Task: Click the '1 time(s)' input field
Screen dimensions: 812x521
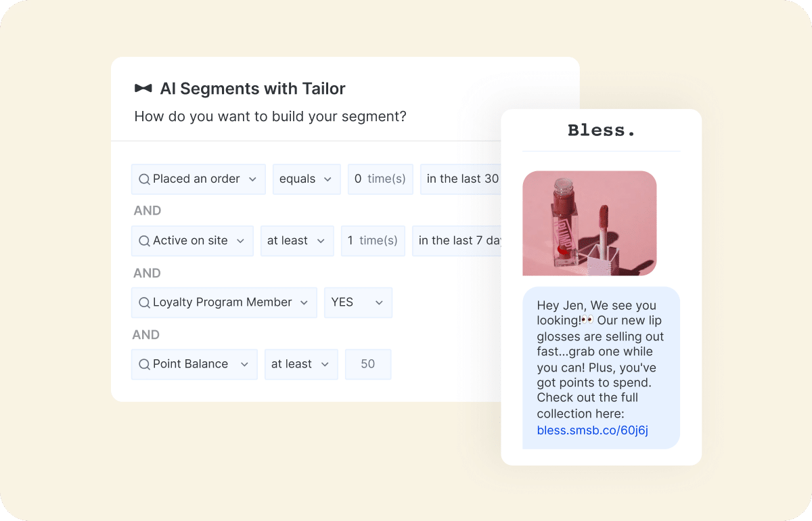Action: click(373, 241)
